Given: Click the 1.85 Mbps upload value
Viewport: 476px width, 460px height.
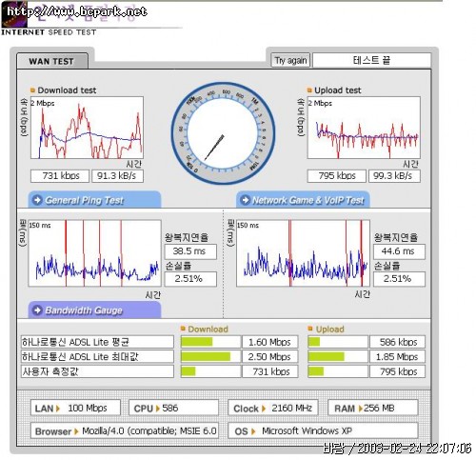Looking at the screenshot, I should [x=397, y=356].
